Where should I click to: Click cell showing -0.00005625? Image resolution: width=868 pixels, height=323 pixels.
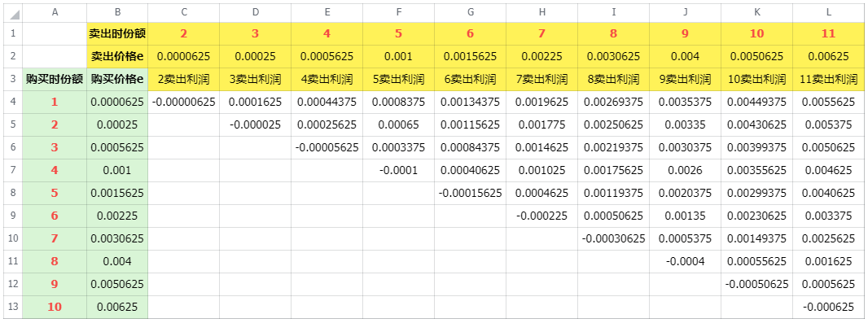click(327, 147)
